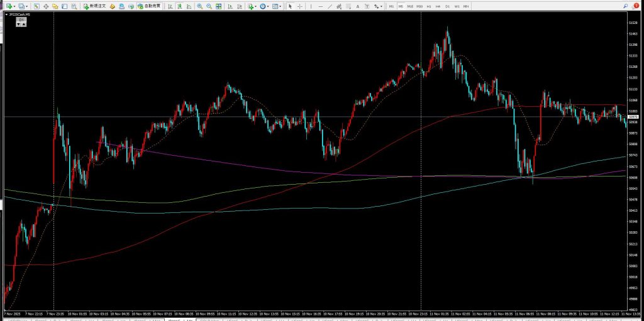Image resolution: width=644 pixels, height=321 pixels.
Task: Expand the Profiles dropdown arrow
Action: (27, 6)
